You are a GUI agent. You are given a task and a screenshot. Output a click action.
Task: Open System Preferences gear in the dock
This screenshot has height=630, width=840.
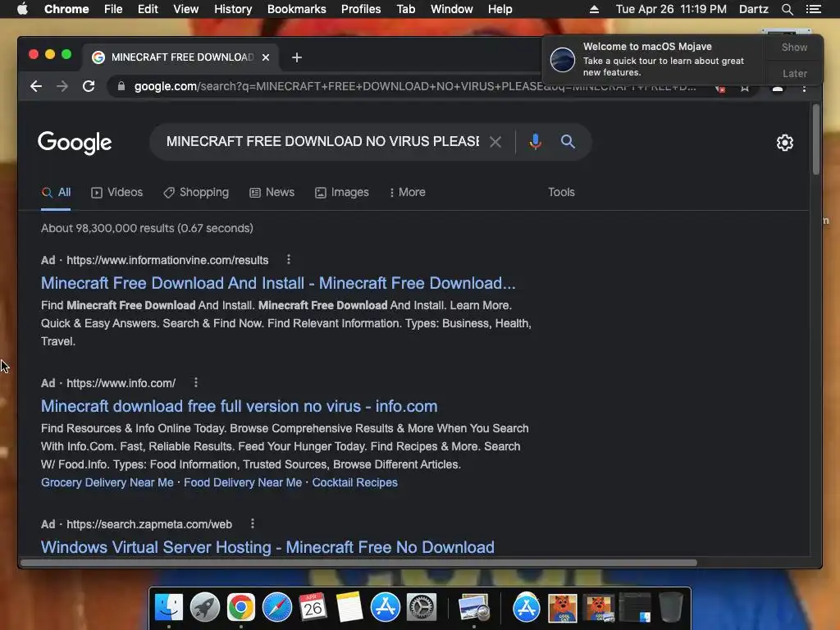422,608
